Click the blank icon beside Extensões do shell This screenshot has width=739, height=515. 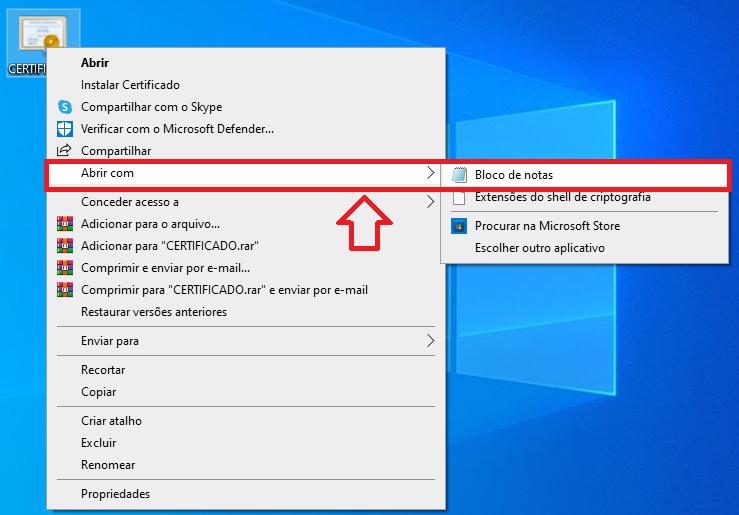pyautogui.click(x=459, y=198)
